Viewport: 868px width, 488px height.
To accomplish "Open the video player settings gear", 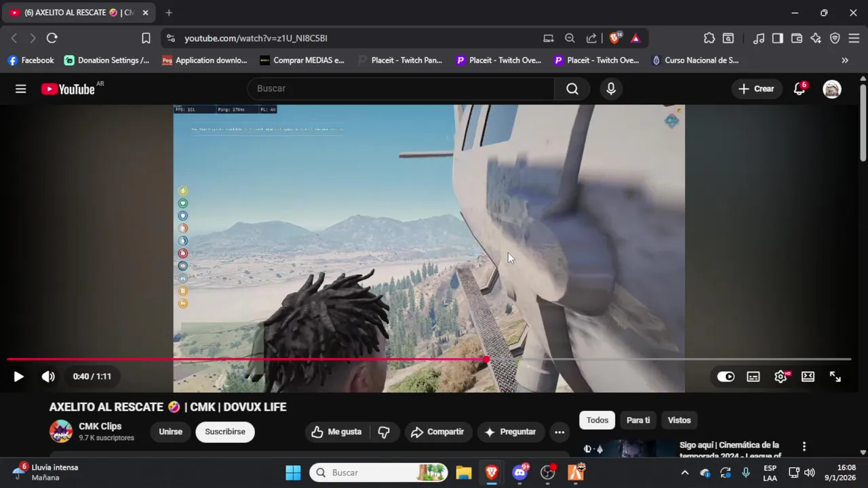I will coord(781,377).
